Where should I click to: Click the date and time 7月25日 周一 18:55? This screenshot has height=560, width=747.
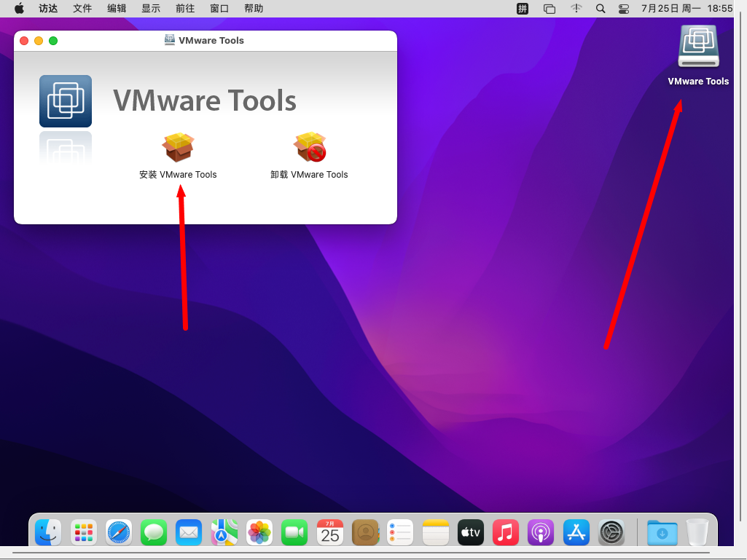[x=687, y=8]
